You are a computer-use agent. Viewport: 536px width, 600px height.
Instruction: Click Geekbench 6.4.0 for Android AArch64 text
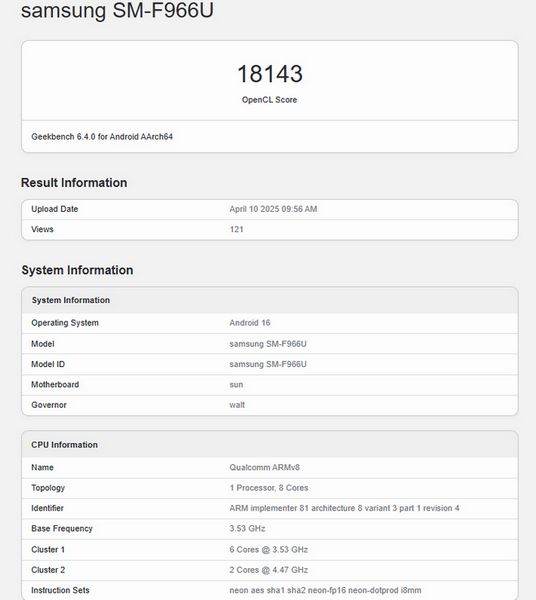(102, 137)
